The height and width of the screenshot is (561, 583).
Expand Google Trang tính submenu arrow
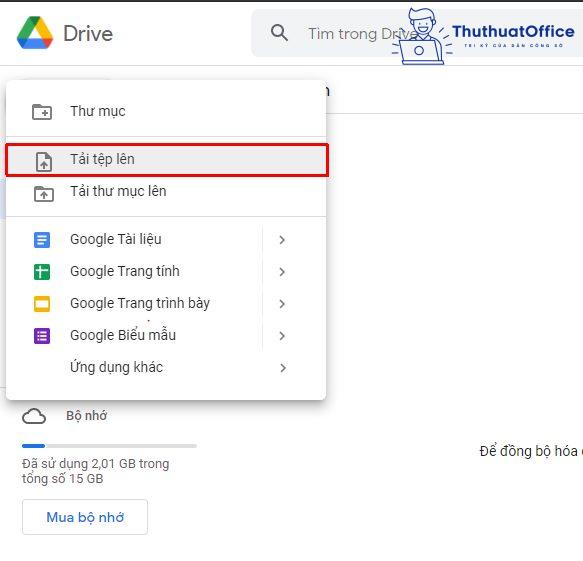(x=282, y=272)
